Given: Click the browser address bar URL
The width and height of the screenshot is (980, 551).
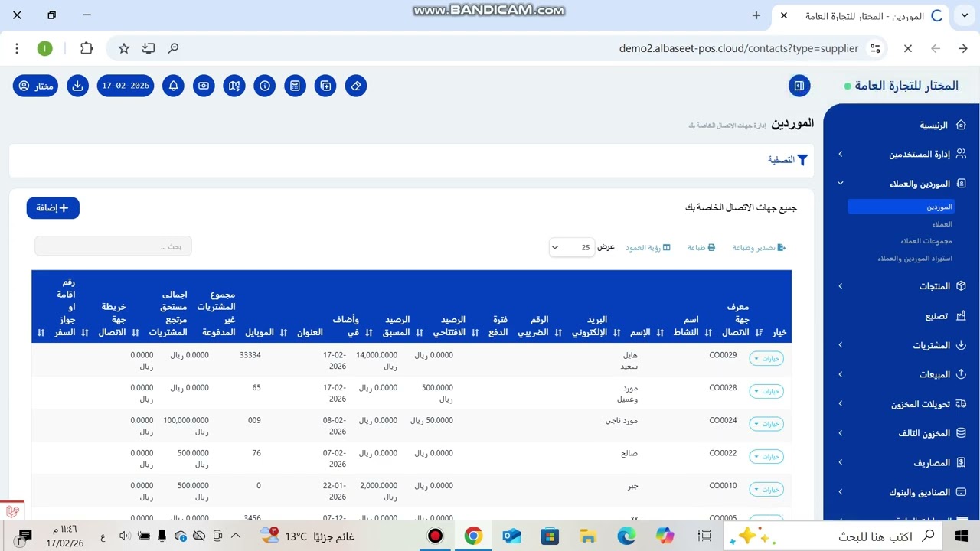Looking at the screenshot, I should click(x=739, y=48).
